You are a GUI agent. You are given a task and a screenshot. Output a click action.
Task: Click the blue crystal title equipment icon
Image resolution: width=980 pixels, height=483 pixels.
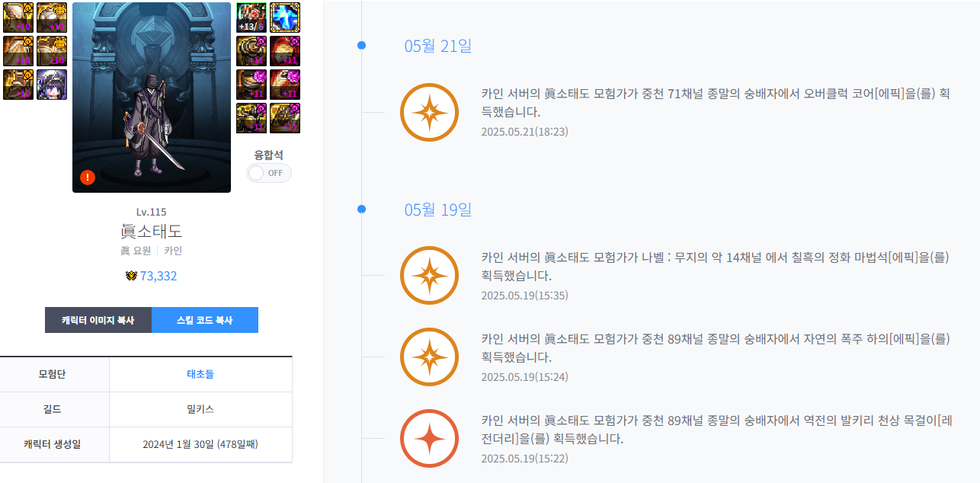point(285,18)
